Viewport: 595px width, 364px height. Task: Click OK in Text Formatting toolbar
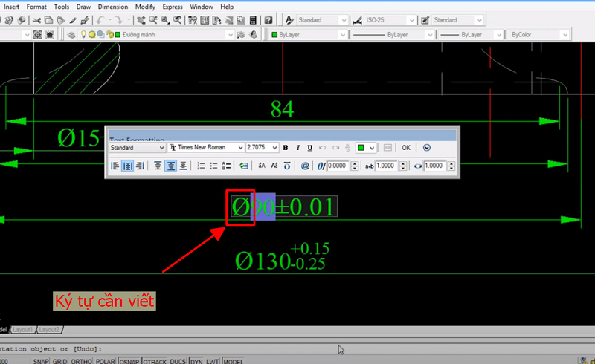(x=406, y=148)
